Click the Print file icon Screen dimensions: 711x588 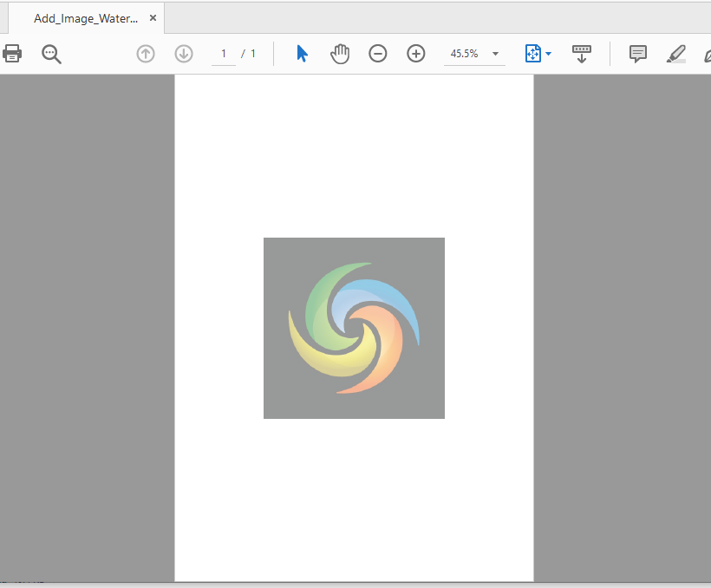(x=11, y=54)
